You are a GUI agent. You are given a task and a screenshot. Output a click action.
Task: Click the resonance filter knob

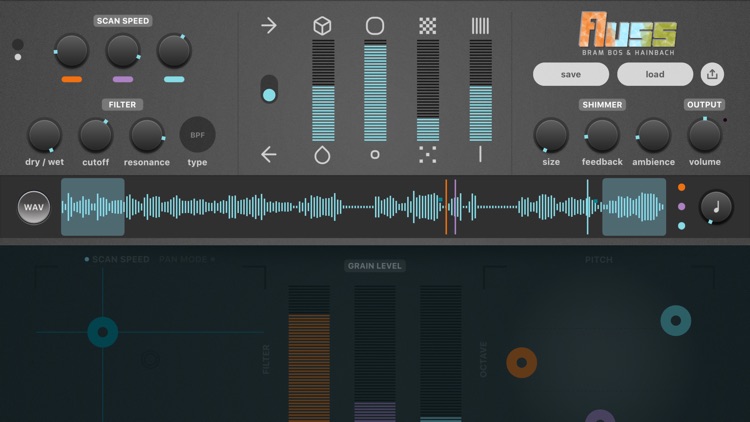point(147,135)
